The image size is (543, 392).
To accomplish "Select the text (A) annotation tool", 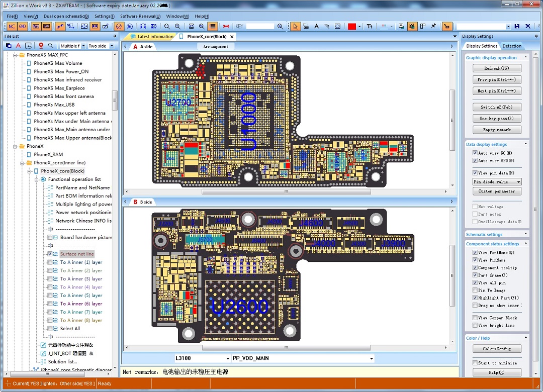I will point(316,26).
